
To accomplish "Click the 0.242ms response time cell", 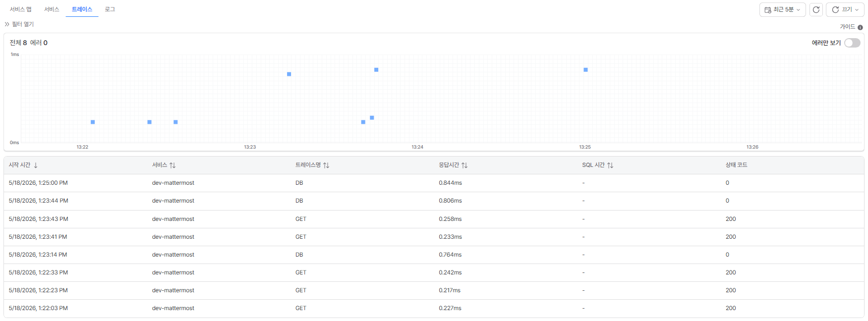I will pos(450,272).
